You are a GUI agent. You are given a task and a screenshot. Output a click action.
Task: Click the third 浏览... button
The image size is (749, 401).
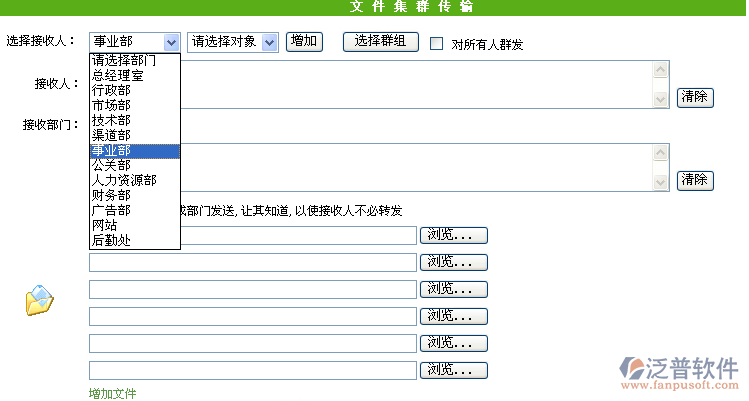click(x=454, y=290)
